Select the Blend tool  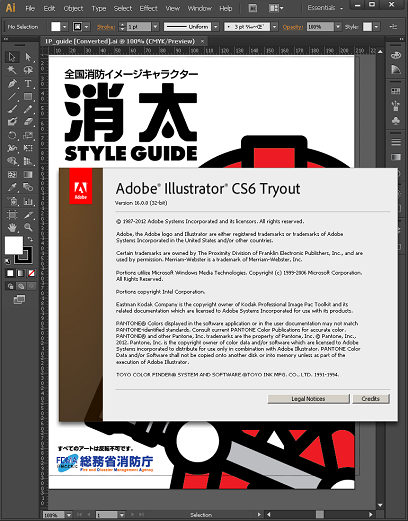pos(28,187)
